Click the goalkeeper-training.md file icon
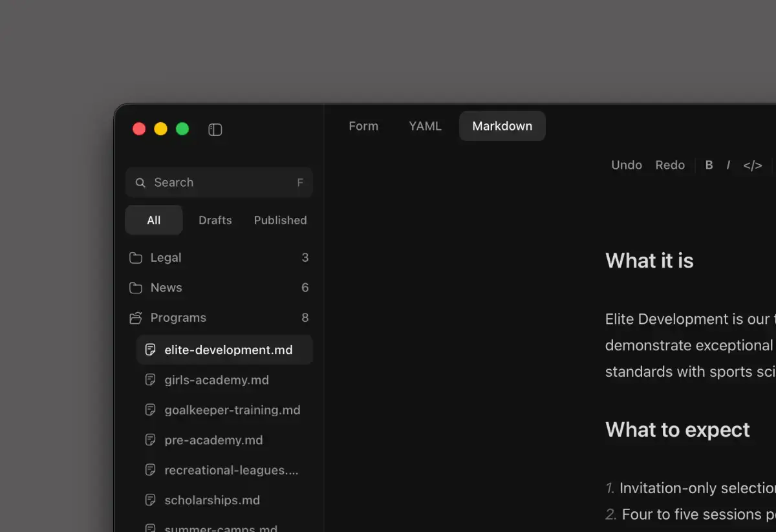Image resolution: width=776 pixels, height=532 pixels. [150, 410]
